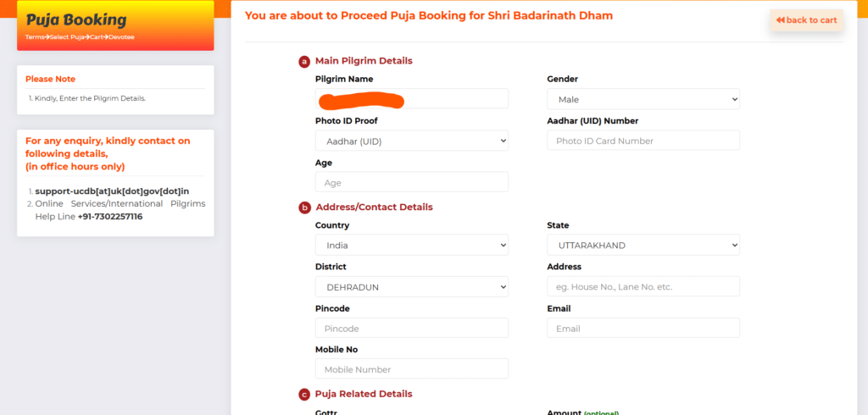Click the red 'a' section badge icon
The height and width of the screenshot is (415, 868).
coord(304,62)
